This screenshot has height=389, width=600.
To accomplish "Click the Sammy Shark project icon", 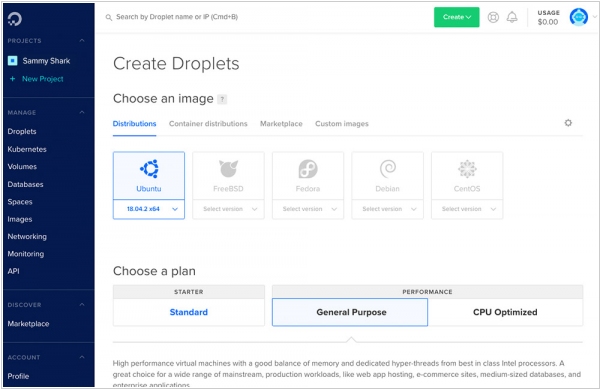I will tap(13, 60).
